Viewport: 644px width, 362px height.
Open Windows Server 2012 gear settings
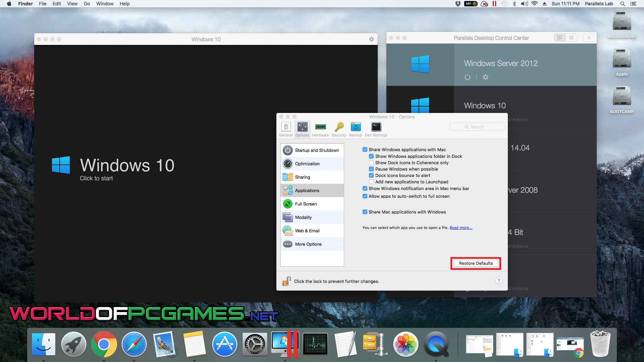pyautogui.click(x=485, y=77)
